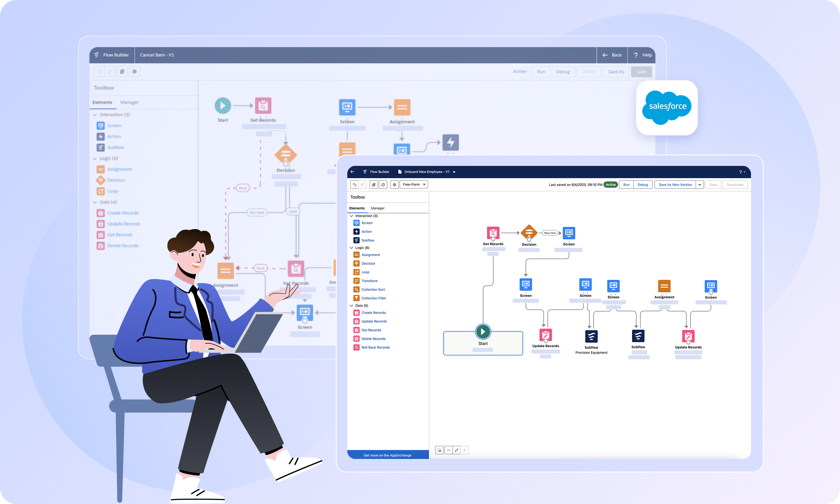Click the fit-to-view canvas zoom icon

[x=457, y=450]
